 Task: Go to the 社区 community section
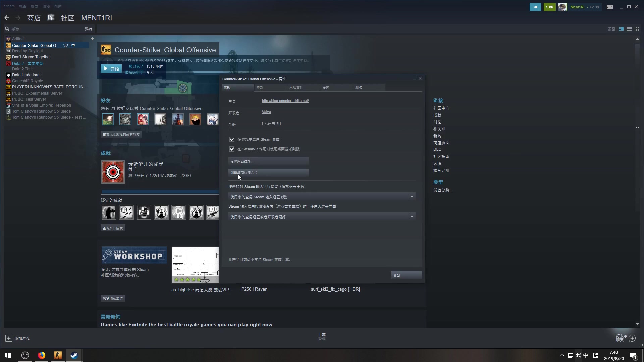[x=67, y=18]
